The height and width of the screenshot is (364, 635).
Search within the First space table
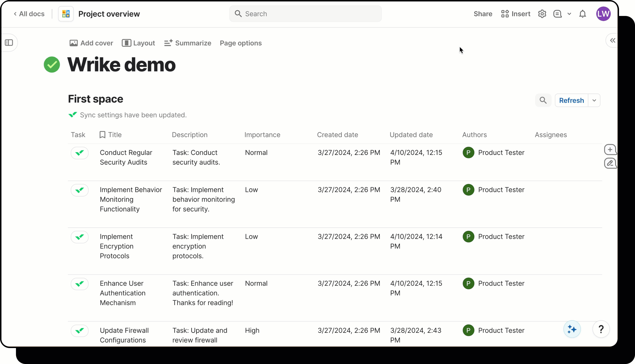[x=543, y=100]
